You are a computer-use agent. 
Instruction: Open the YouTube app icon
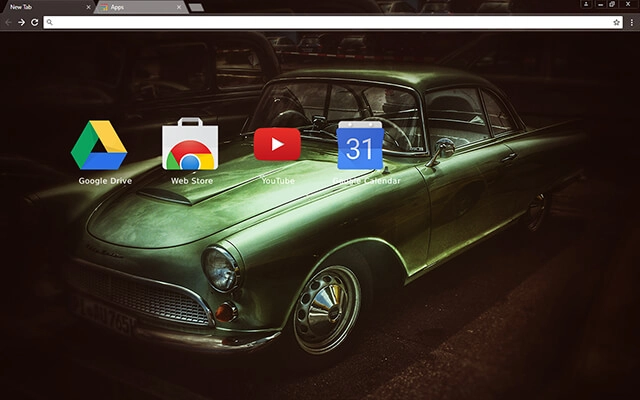point(278,144)
